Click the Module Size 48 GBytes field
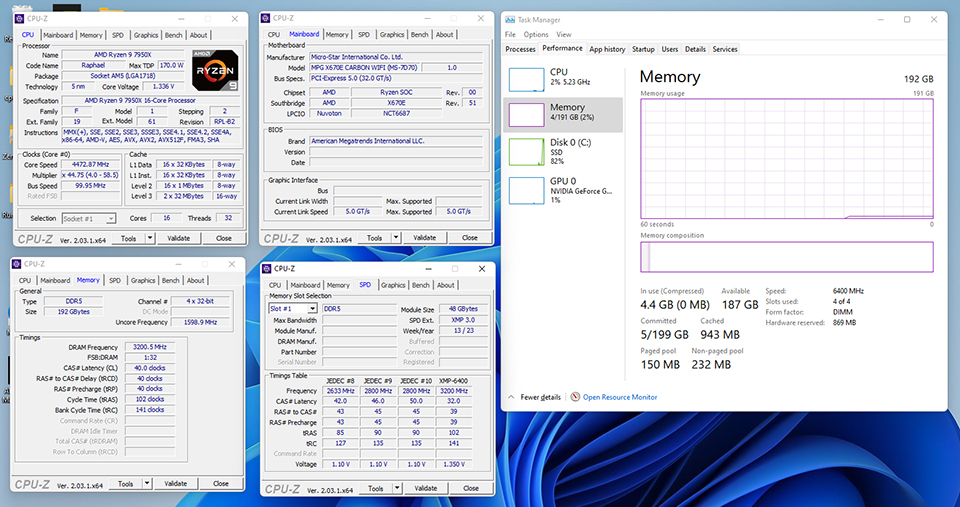Viewport: 960px width, 507px height. [x=463, y=309]
